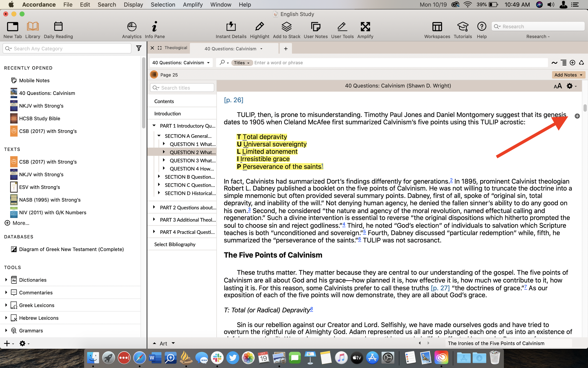
Task: Click the recycle pane icon
Action: pyautogui.click(x=581, y=63)
